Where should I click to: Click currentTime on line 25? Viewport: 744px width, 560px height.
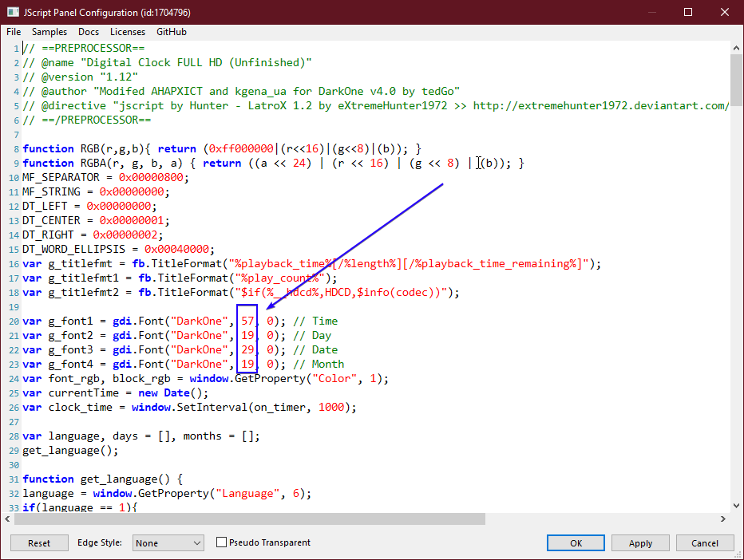click(84, 393)
